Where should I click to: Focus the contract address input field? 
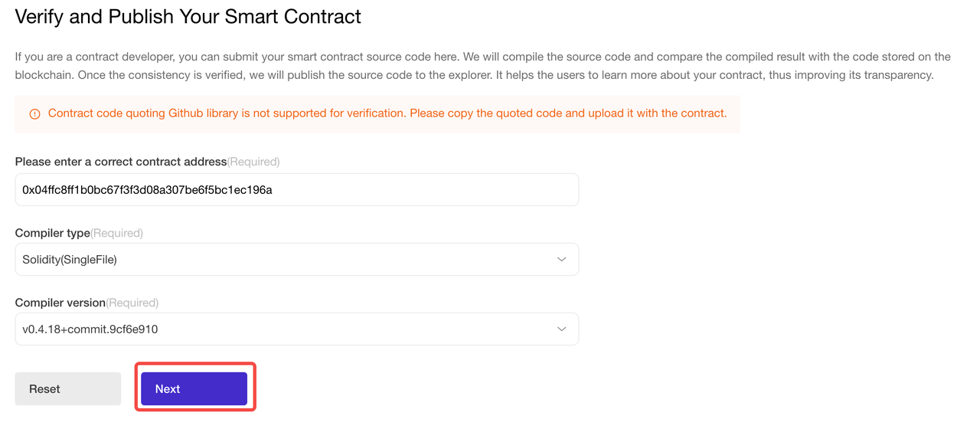tap(297, 190)
